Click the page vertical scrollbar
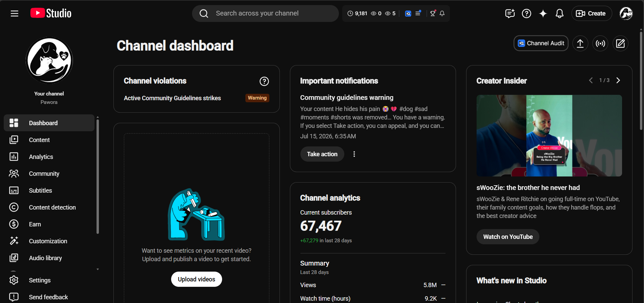 pyautogui.click(x=641, y=81)
